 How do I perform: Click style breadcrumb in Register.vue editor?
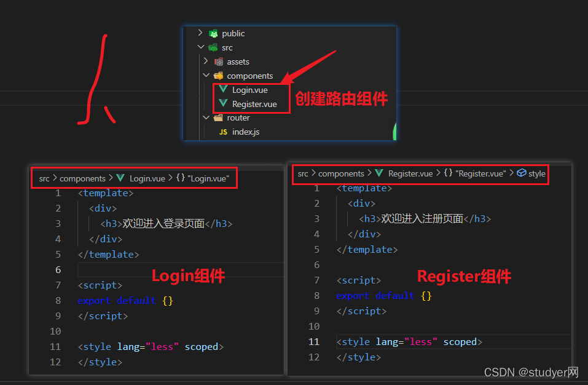coord(537,173)
